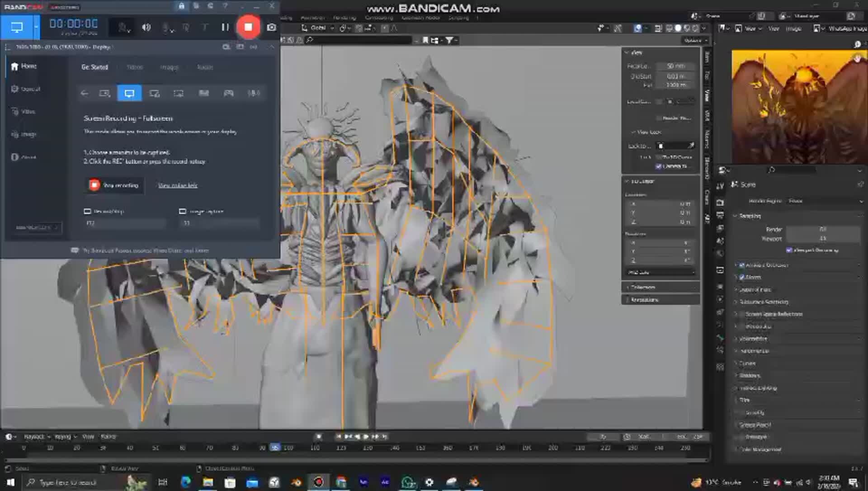The width and height of the screenshot is (868, 491).
Task: Open the Transform Orientation dropdown showing Global
Action: coord(319,28)
